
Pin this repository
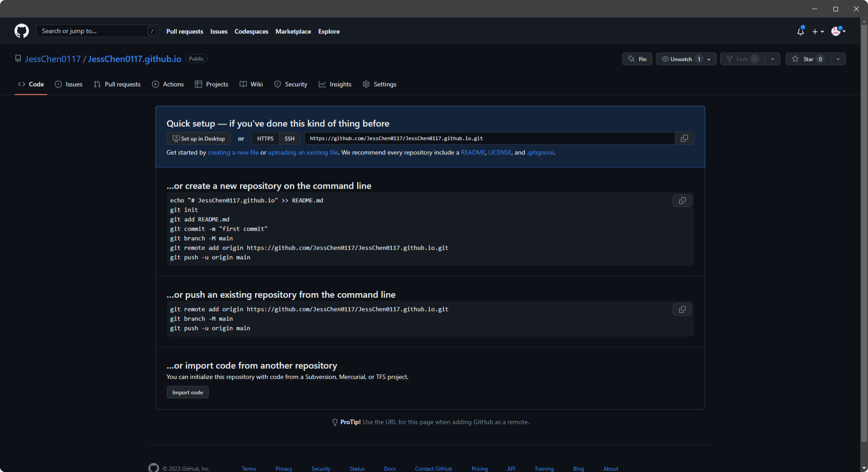point(637,59)
